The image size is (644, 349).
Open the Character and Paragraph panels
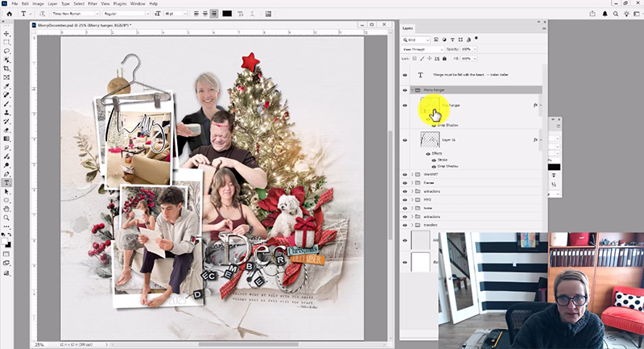click(x=268, y=14)
